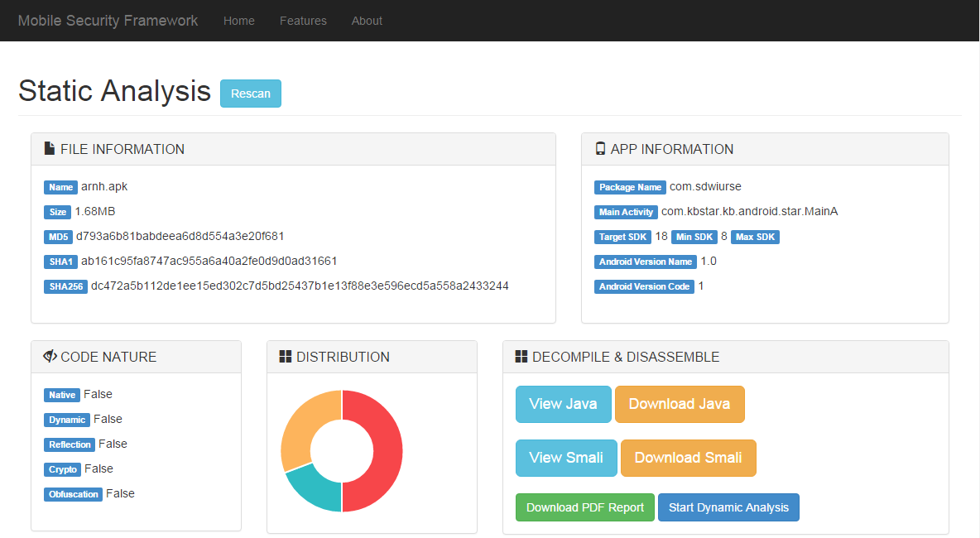The image size is (980, 538).
Task: Click the CODE NATURE panel title
Action: point(108,357)
